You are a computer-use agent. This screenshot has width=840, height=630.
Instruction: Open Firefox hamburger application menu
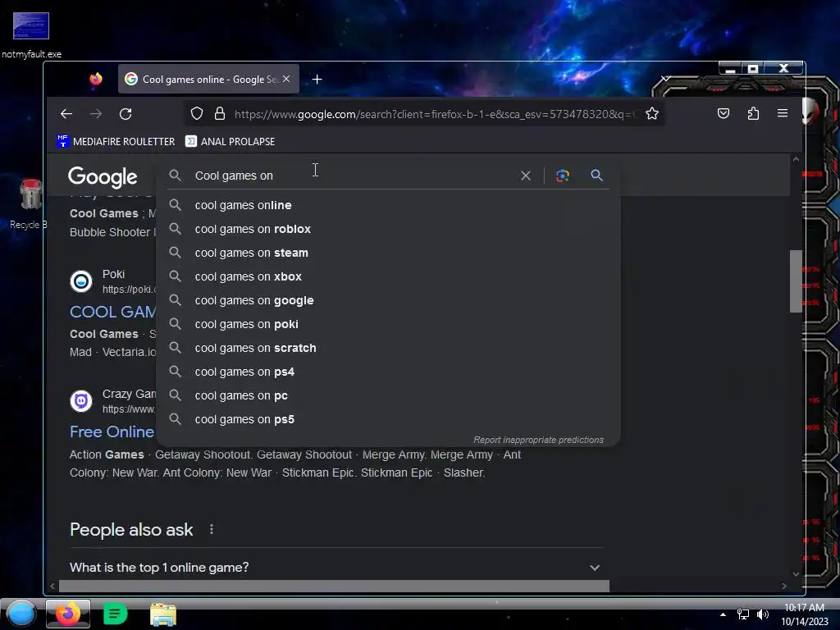[782, 113]
